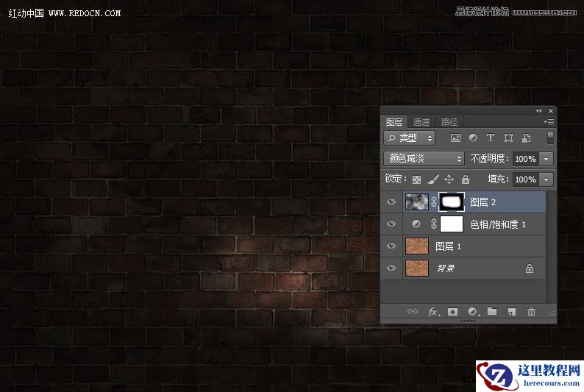Add a layer mask
Image resolution: width=584 pixels, height=392 pixels.
point(452,312)
